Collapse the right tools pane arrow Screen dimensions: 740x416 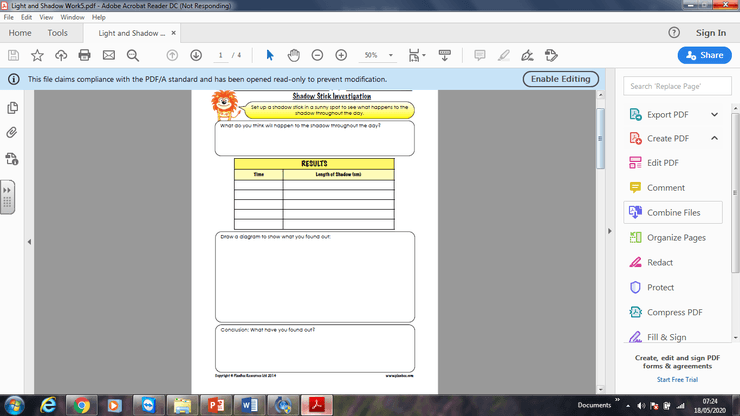[x=609, y=231]
